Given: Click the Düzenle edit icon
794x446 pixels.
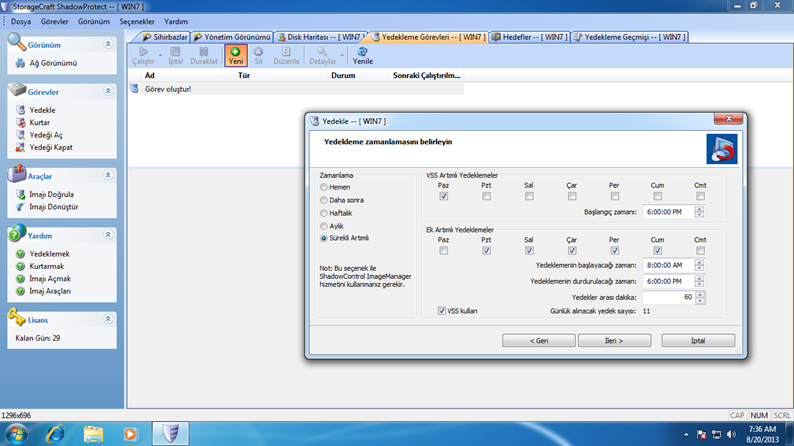Looking at the screenshot, I should pyautogui.click(x=286, y=52).
